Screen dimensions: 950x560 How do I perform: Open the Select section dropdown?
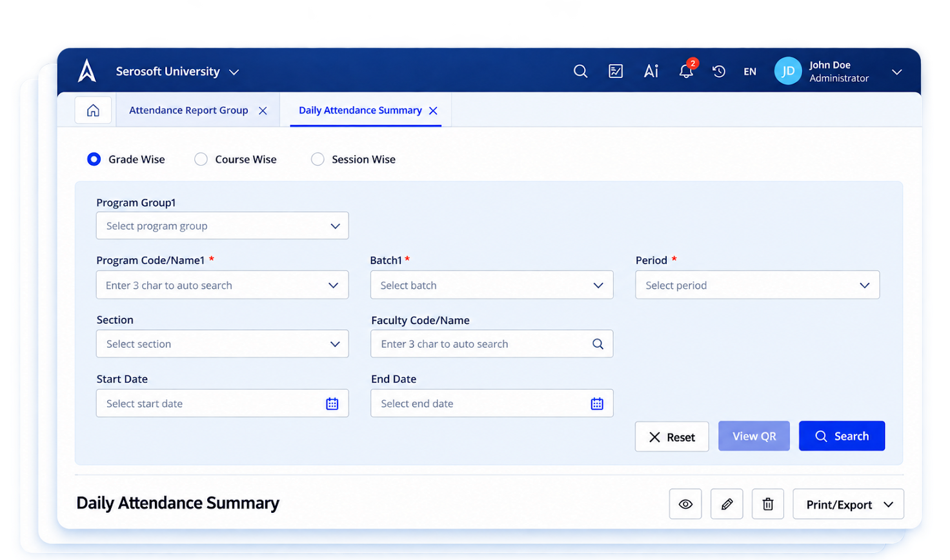point(223,344)
